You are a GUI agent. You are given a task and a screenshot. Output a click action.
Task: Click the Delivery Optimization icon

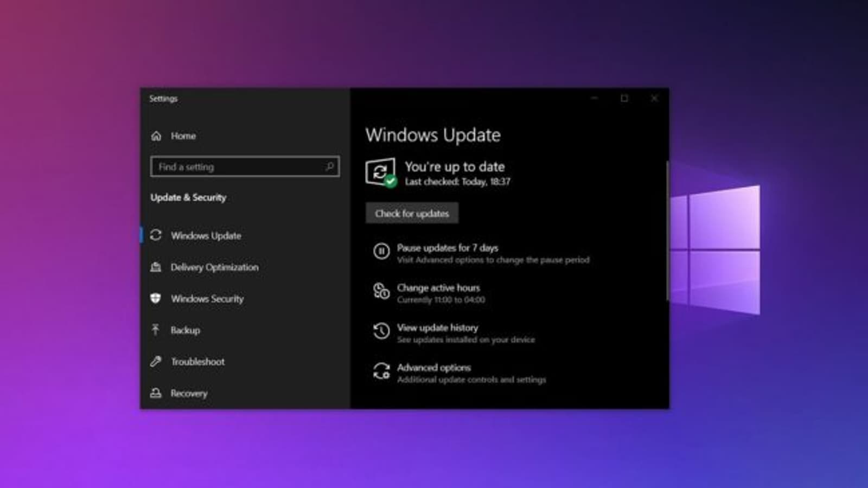156,267
